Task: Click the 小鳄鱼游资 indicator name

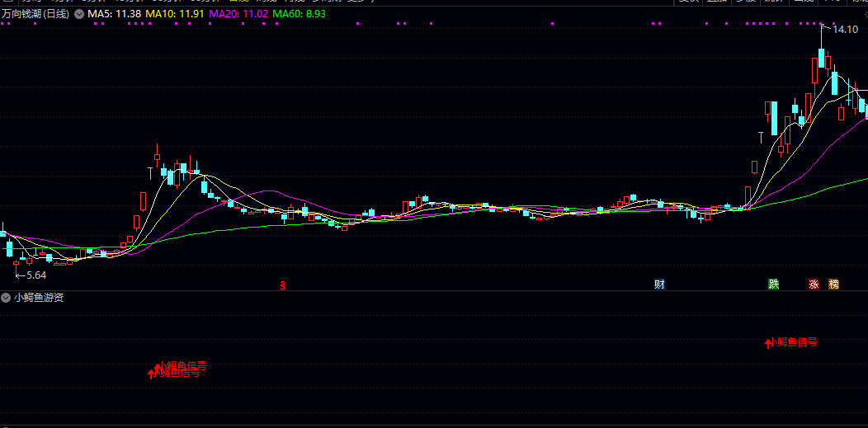Action: pos(39,298)
